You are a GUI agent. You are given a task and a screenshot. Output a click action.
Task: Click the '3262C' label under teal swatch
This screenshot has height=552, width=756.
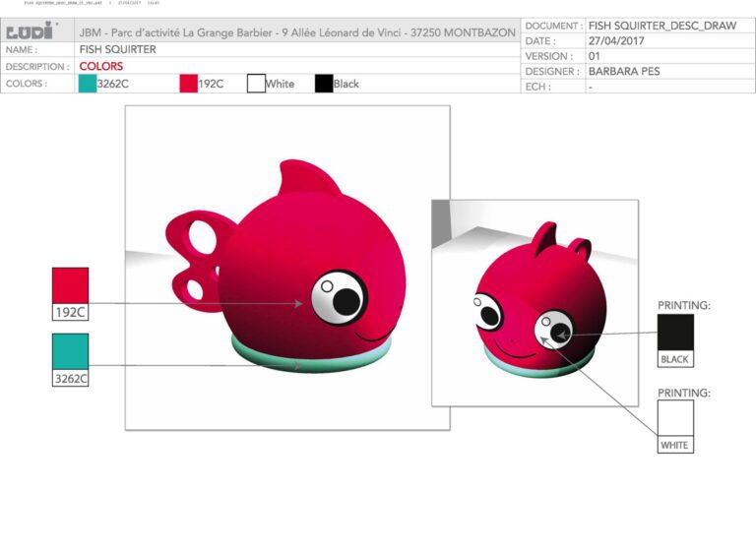(71, 378)
